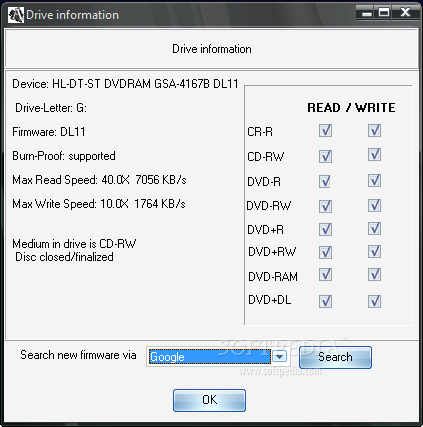Click the Search button for firmware
Screen dimensions: 423x427
pos(335,357)
